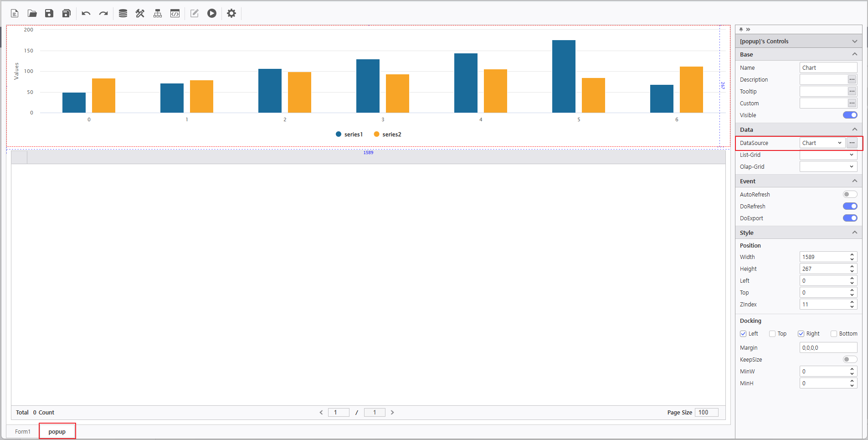The width and height of the screenshot is (868, 440).
Task: Select the popup tab
Action: coord(57,432)
